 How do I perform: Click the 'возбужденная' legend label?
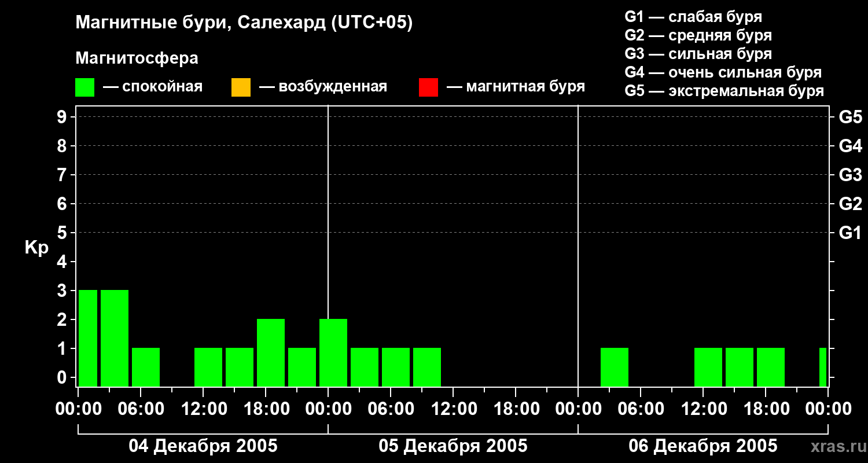[x=333, y=87]
